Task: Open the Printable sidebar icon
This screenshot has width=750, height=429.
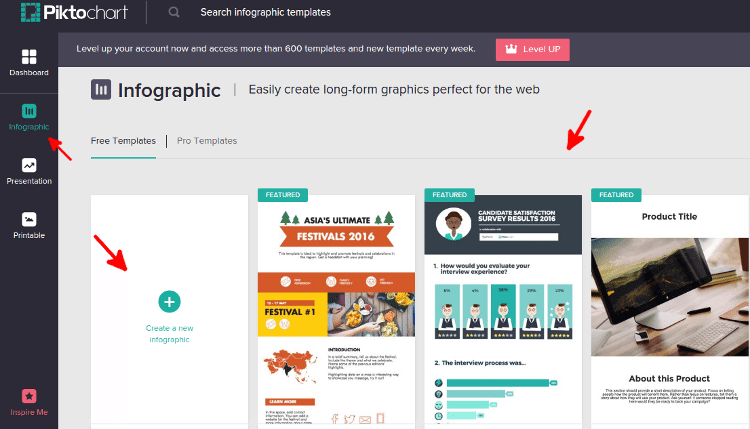Action: (29, 220)
